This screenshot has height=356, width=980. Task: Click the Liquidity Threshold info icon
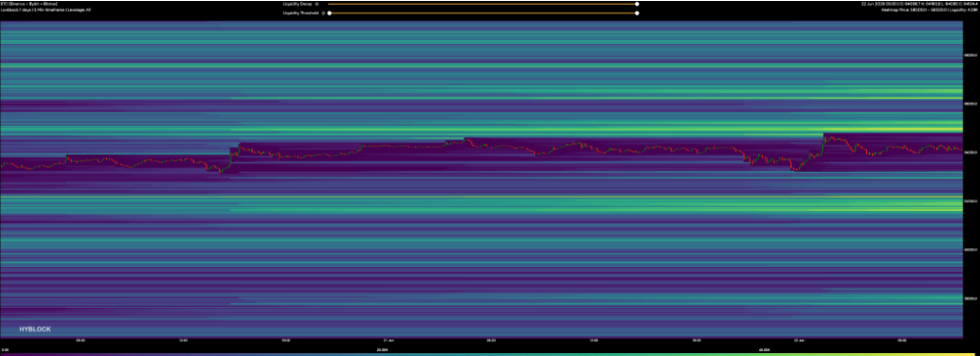[322, 13]
